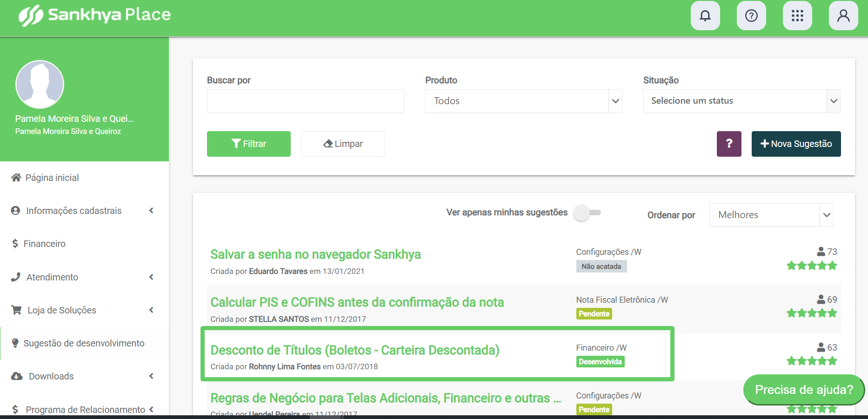Click star rating of Salvar a senha suggestion

812,266
